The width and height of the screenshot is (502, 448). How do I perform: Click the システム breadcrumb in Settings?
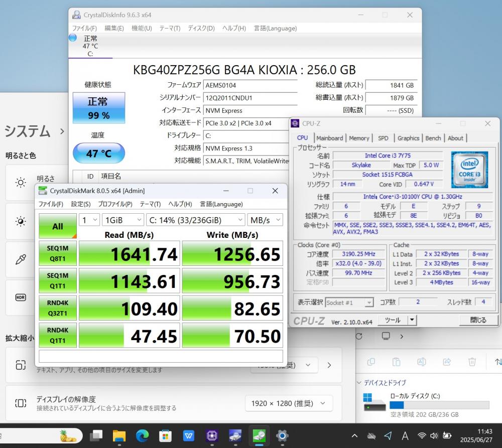[28, 131]
